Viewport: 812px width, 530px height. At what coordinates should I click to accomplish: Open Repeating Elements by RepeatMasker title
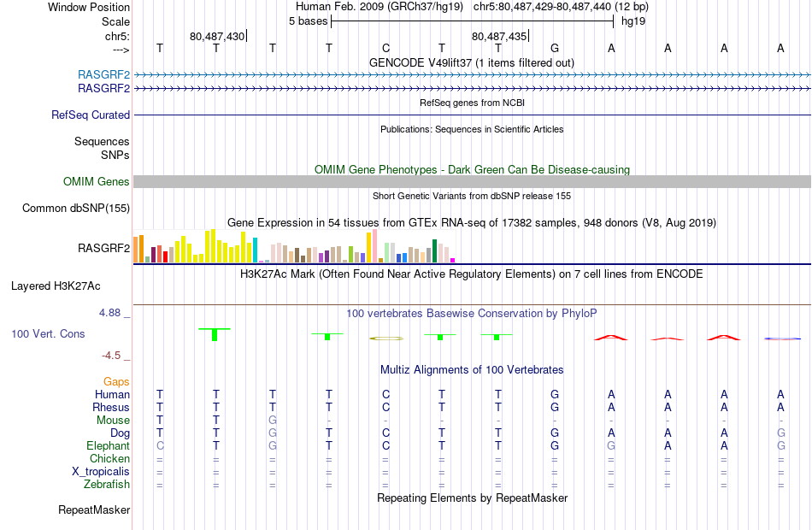(472, 498)
